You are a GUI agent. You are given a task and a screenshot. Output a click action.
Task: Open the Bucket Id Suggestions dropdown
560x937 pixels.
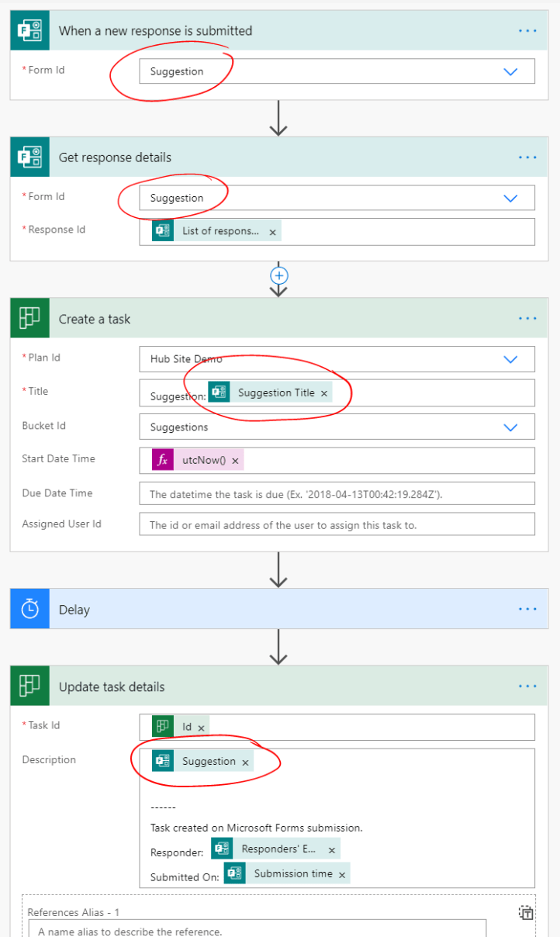[510, 427]
